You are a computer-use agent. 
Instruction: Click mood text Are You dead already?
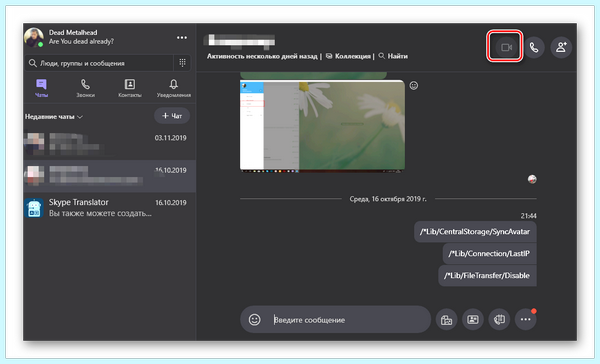pos(81,41)
